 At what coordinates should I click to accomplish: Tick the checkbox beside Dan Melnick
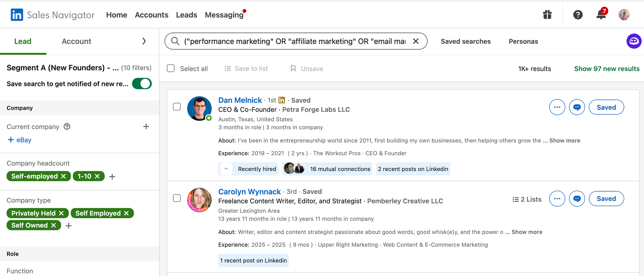[177, 107]
